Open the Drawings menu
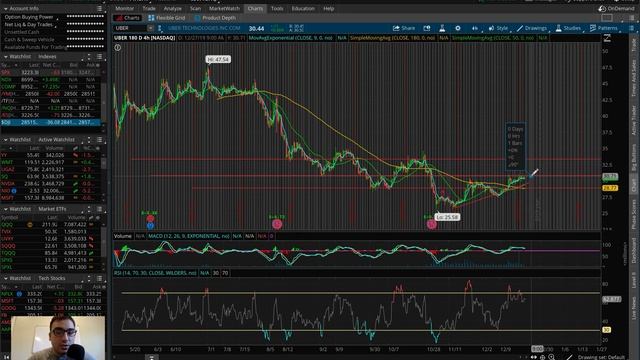The height and width of the screenshot is (360, 640). (532, 28)
